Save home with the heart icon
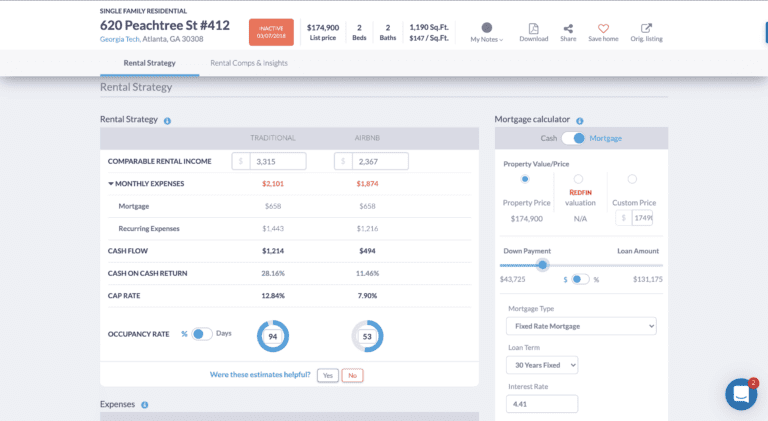This screenshot has height=421, width=768. (x=603, y=29)
